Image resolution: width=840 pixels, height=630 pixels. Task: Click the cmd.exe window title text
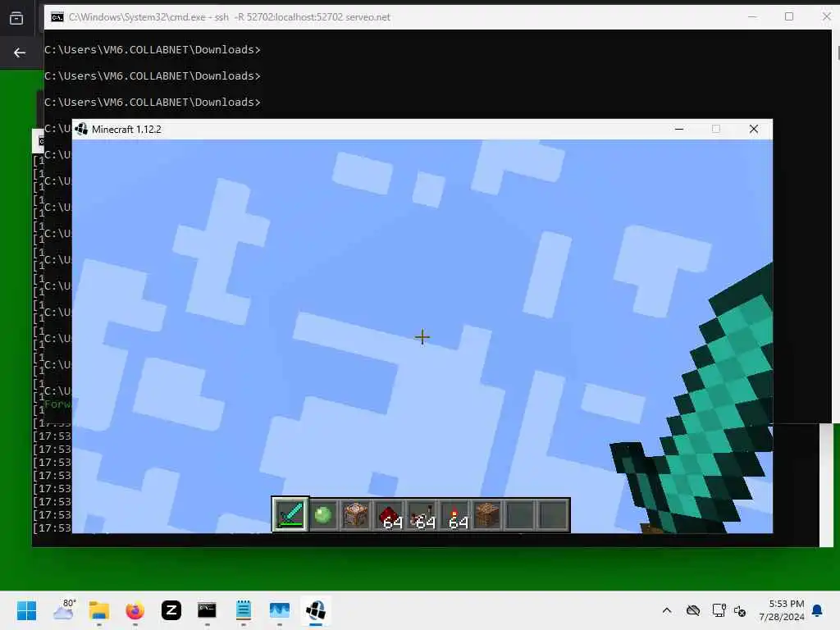[x=230, y=17]
